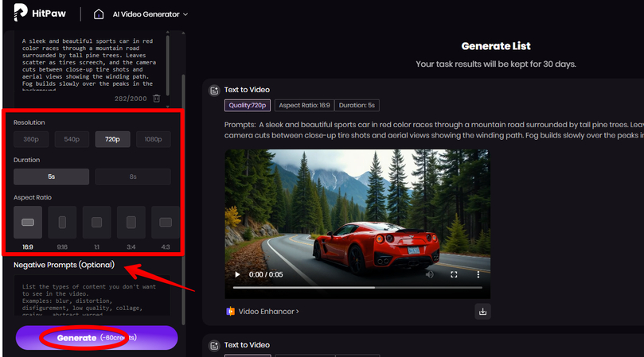Click the Negative Prompts text field

point(92,296)
